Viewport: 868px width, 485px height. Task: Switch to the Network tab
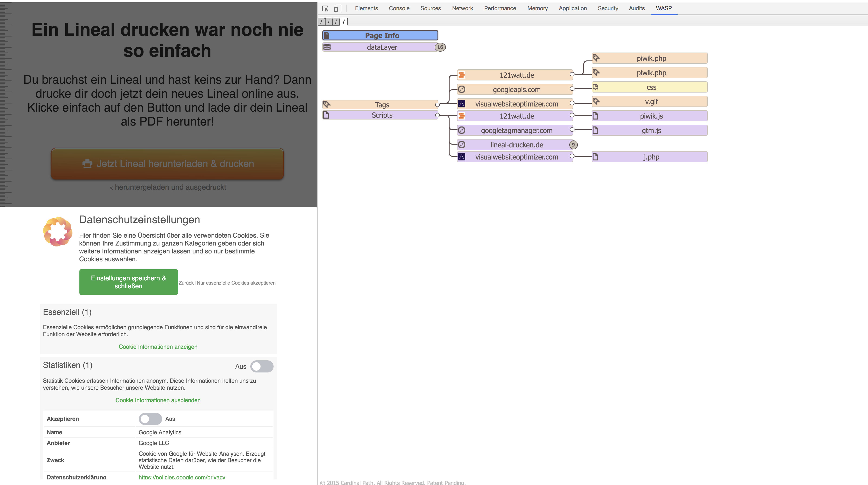(462, 8)
